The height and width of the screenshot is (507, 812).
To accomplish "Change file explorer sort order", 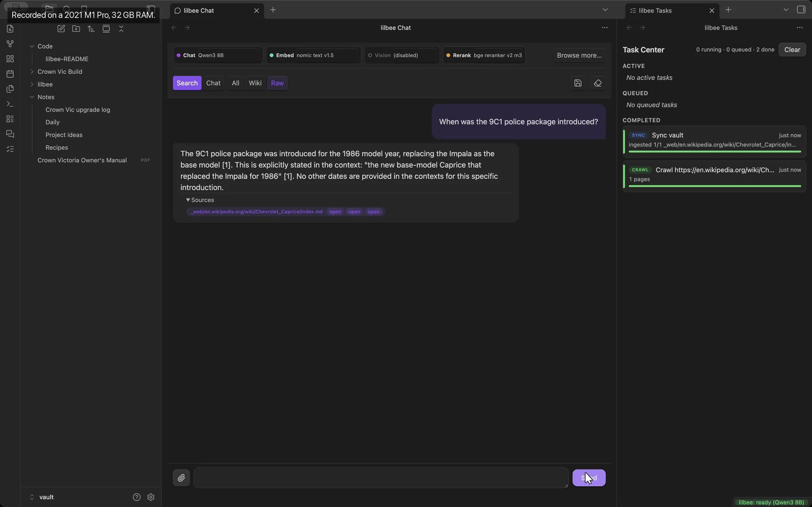I will [91, 29].
